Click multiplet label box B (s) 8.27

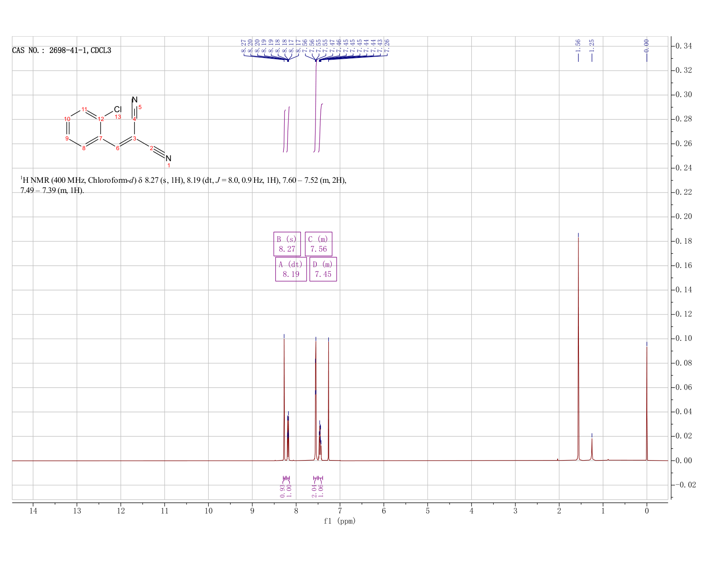(x=287, y=244)
